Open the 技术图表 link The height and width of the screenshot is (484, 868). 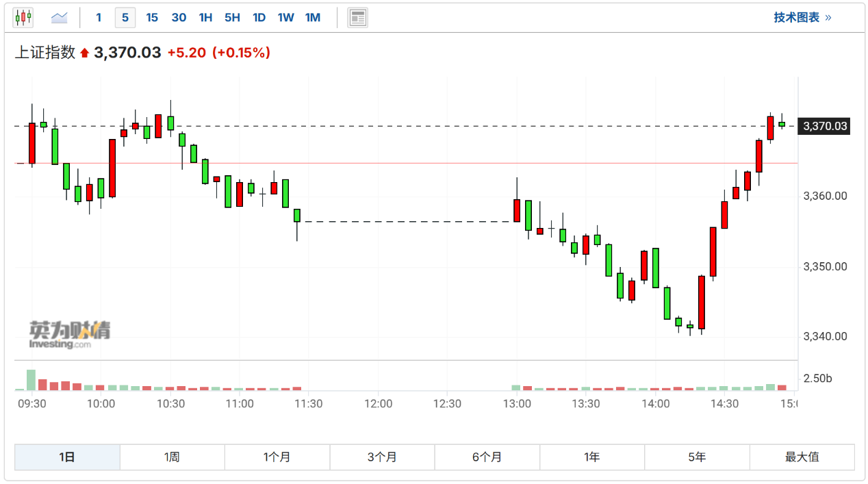[x=803, y=18]
